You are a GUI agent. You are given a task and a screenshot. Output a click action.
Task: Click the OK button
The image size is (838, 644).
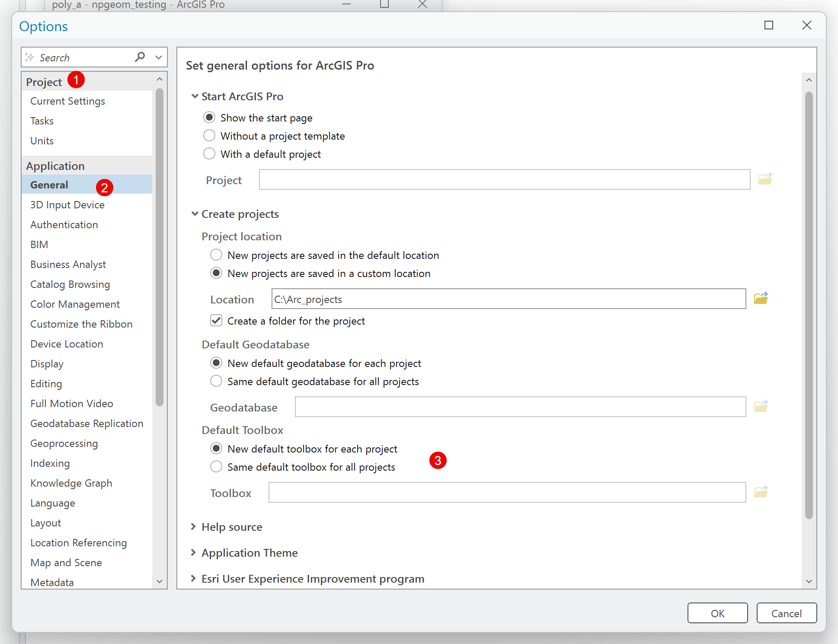(717, 613)
